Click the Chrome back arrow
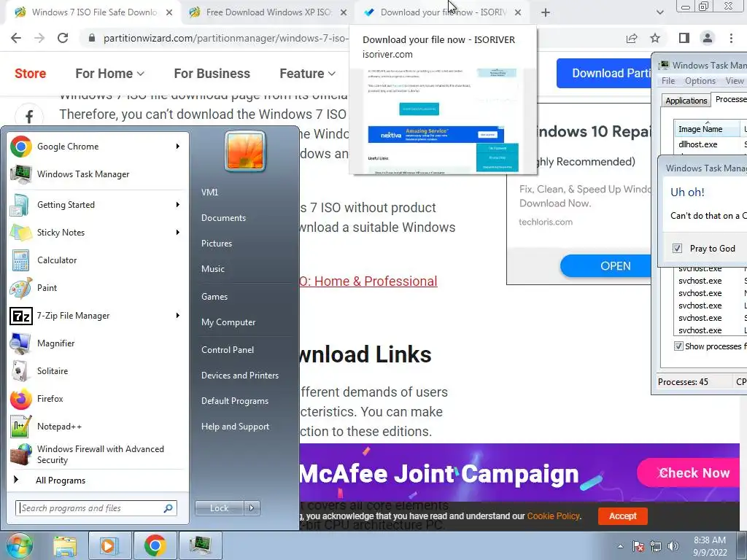The height and width of the screenshot is (560, 747). coord(16,38)
